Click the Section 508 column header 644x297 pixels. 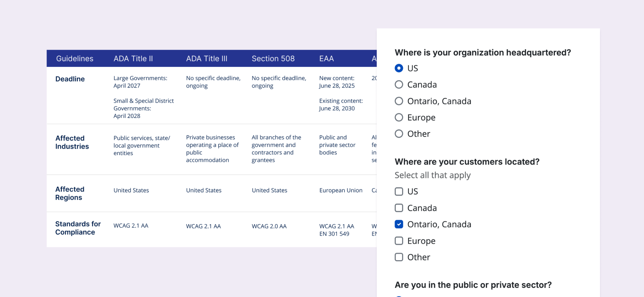tap(273, 59)
